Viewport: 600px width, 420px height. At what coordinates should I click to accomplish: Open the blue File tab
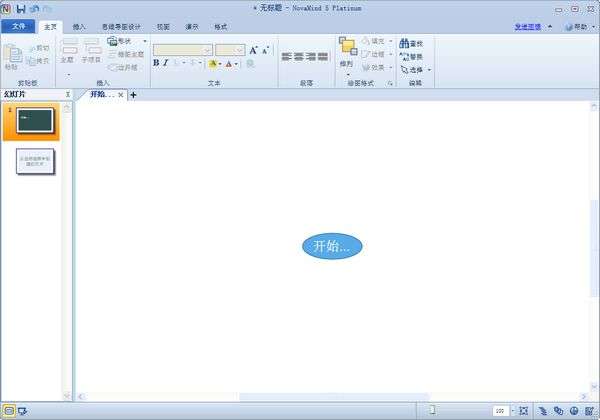tap(18, 26)
